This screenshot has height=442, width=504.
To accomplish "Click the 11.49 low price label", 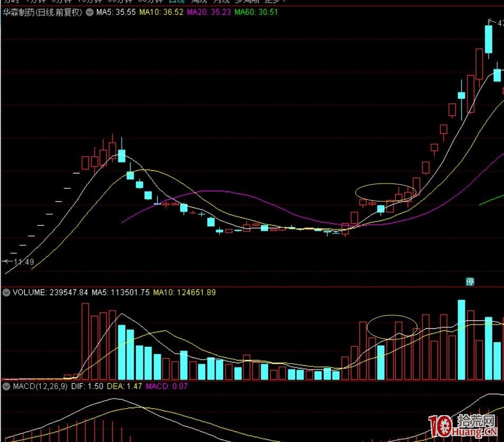I will click(24, 262).
